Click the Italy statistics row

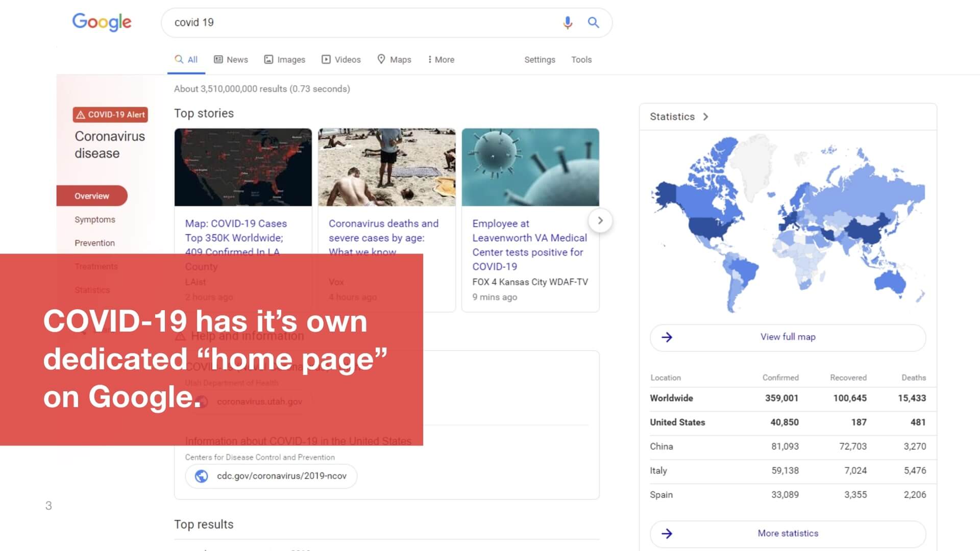pyautogui.click(x=788, y=470)
